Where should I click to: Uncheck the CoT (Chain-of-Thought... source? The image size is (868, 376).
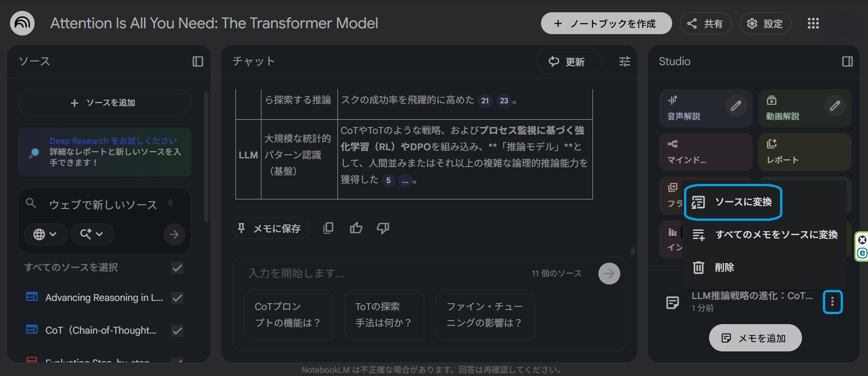[x=177, y=331]
